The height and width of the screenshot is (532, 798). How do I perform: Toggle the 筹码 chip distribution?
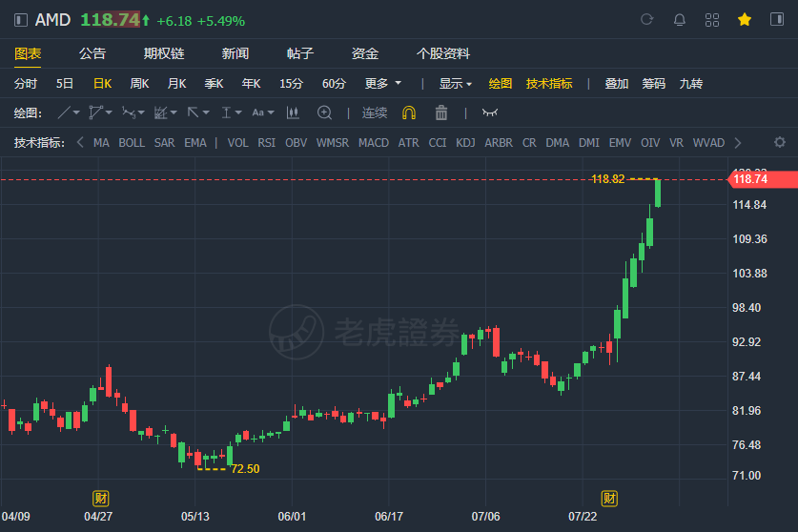tap(653, 84)
